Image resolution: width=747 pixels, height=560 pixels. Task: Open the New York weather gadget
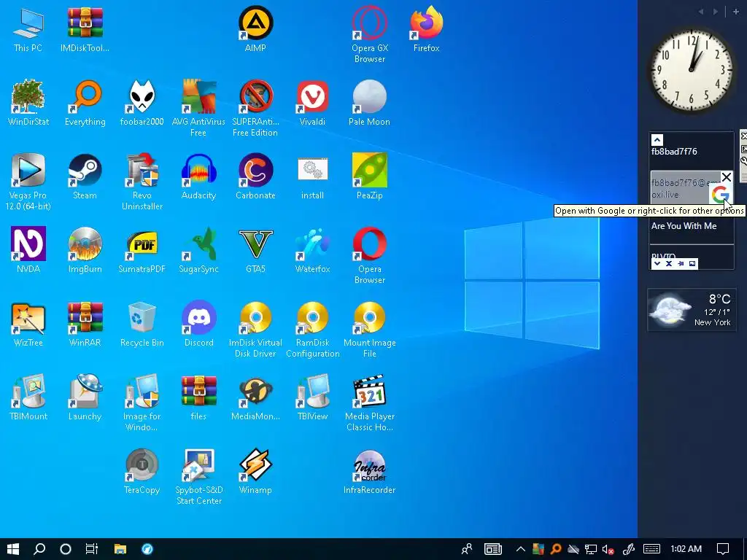click(x=692, y=309)
